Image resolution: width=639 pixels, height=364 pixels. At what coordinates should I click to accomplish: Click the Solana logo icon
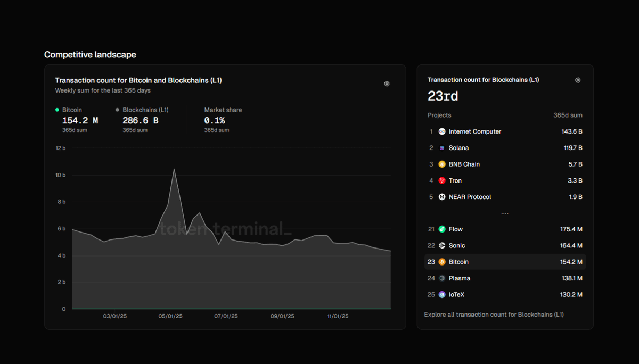coord(442,148)
